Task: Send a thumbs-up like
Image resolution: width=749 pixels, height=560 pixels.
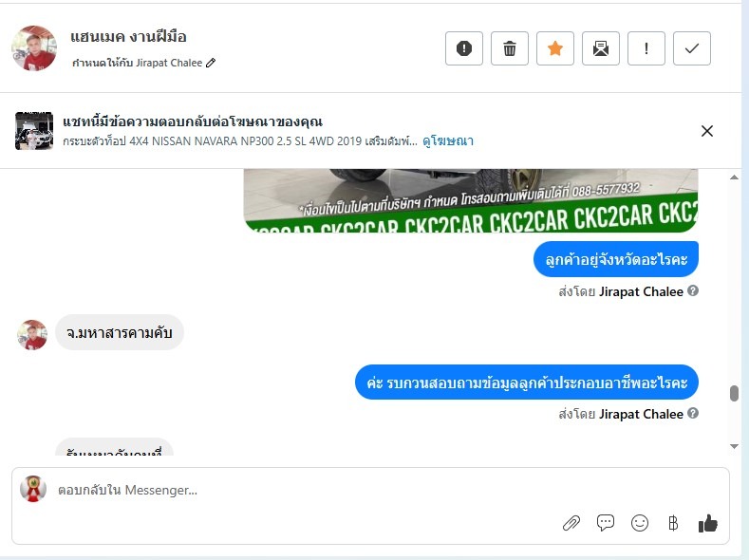Action: (x=708, y=523)
